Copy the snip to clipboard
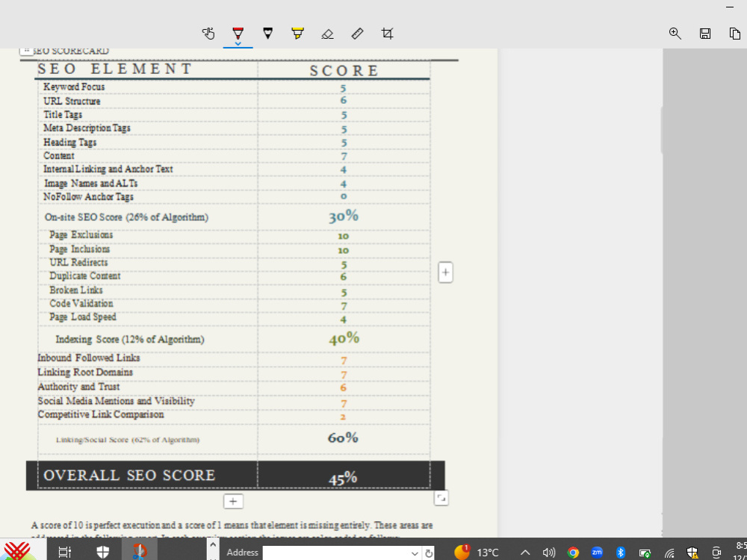This screenshot has width=747, height=560. [735, 34]
